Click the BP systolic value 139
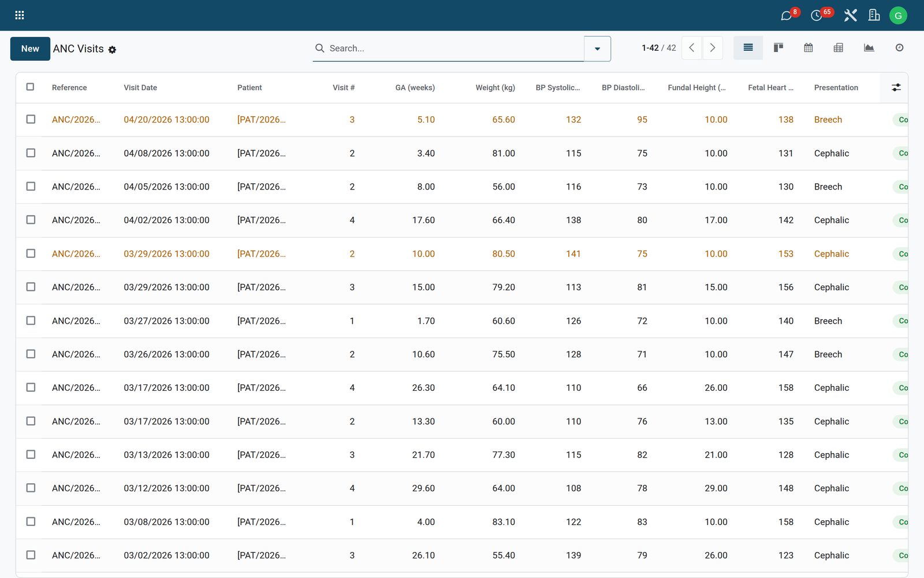The width and height of the screenshot is (924, 578). (x=573, y=555)
